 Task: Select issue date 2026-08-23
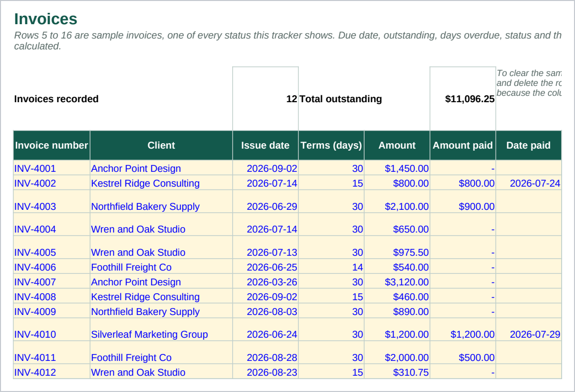pyautogui.click(x=265, y=371)
